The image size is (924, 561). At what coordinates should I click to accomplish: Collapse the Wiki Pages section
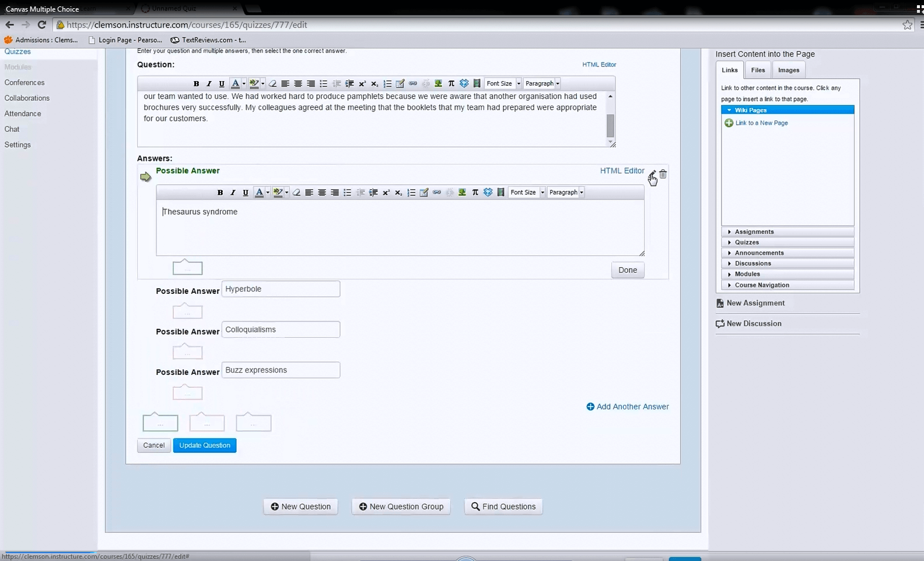pos(787,110)
